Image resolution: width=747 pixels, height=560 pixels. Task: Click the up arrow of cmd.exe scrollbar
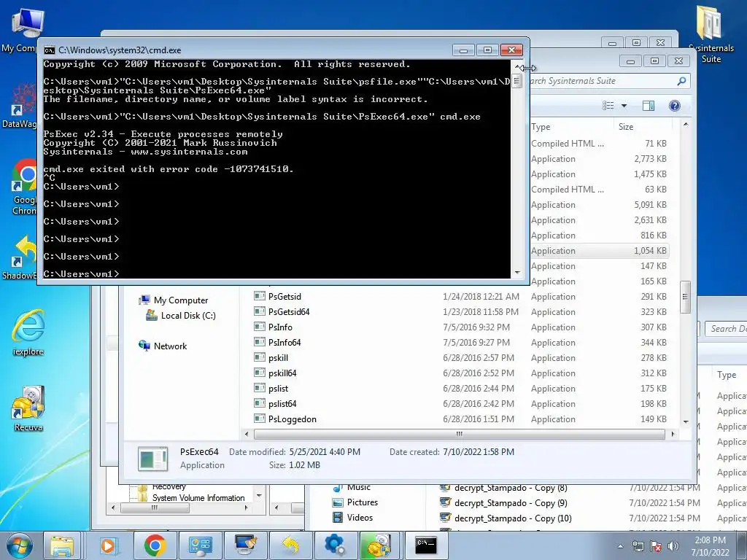point(517,66)
